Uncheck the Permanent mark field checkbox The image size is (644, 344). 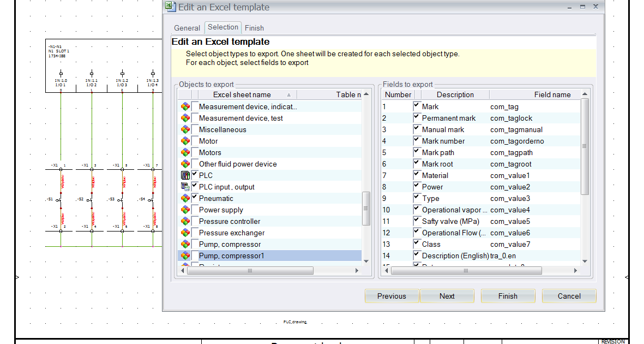tap(417, 118)
